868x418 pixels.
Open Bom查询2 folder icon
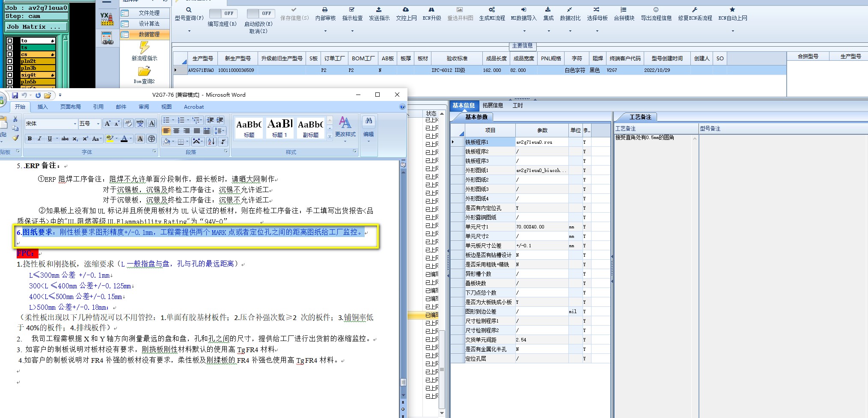click(144, 71)
